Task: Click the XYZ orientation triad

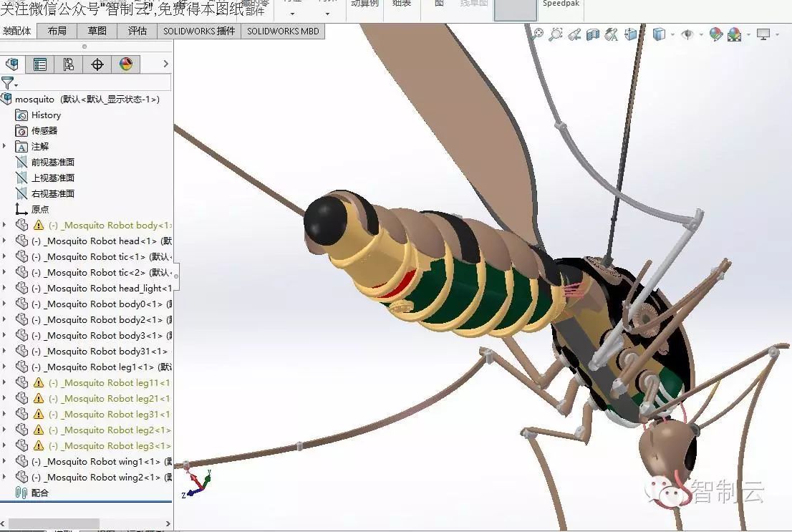Action: 196,483
